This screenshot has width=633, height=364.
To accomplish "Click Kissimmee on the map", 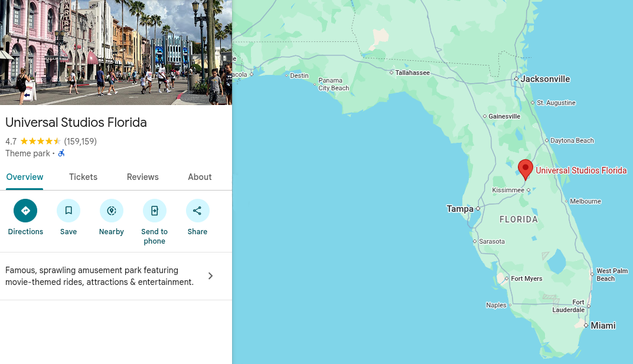I will pos(508,190).
